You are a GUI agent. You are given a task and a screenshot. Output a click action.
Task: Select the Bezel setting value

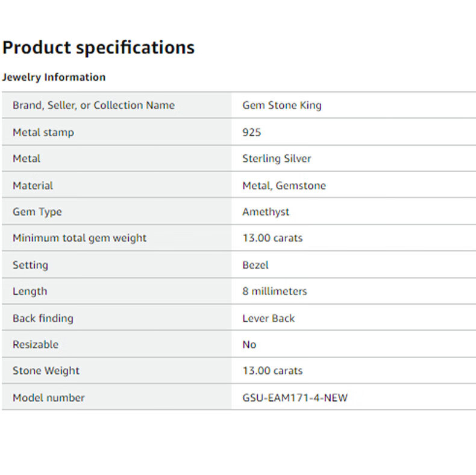pos(255,265)
